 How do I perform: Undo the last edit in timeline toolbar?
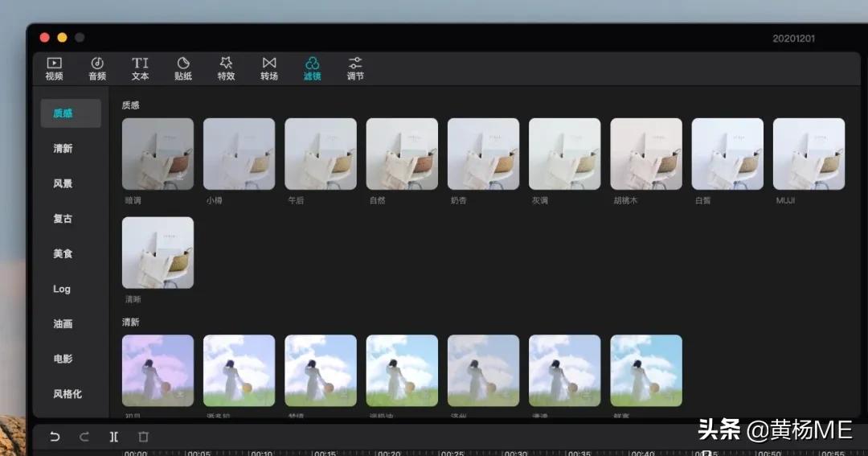tap(55, 437)
